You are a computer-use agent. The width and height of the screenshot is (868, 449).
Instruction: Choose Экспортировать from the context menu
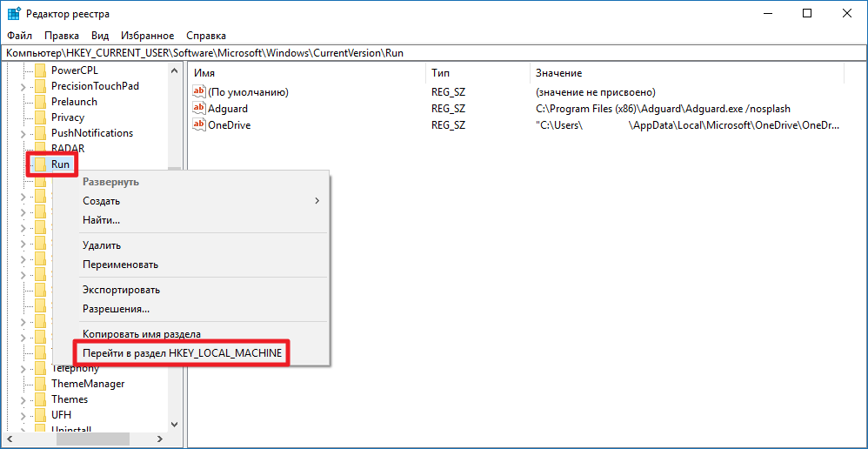click(x=121, y=290)
